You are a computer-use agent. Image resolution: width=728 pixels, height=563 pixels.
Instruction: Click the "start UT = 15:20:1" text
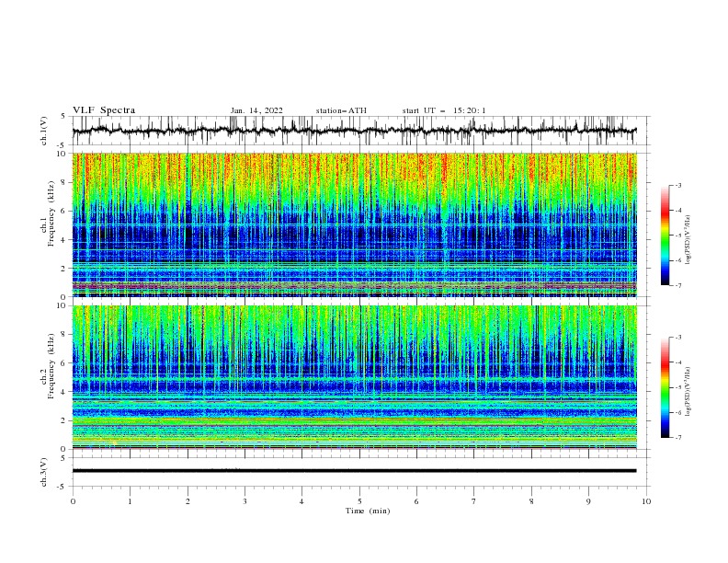(444, 110)
